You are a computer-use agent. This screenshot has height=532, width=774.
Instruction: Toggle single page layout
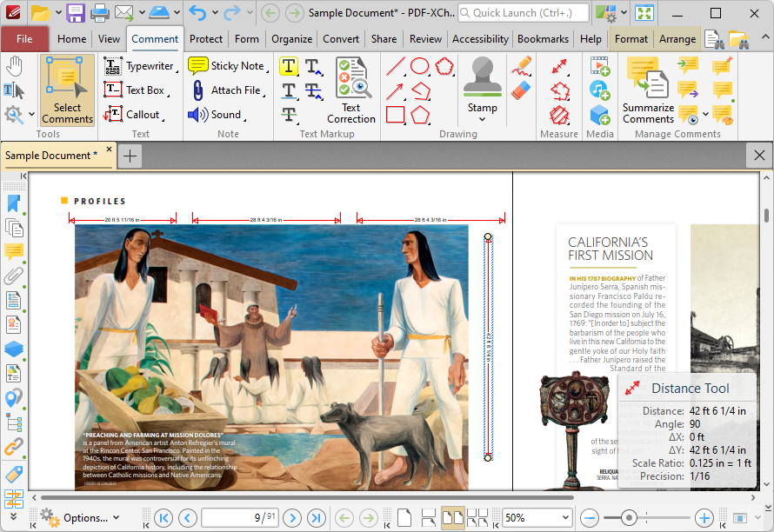tap(404, 518)
